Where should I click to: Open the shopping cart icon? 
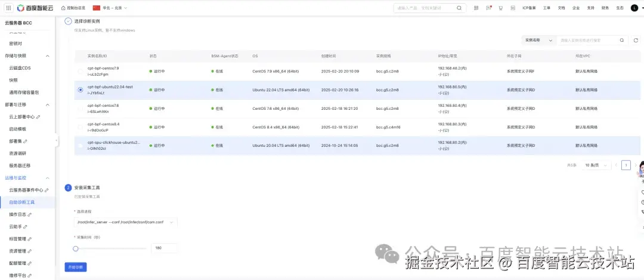pos(501,8)
